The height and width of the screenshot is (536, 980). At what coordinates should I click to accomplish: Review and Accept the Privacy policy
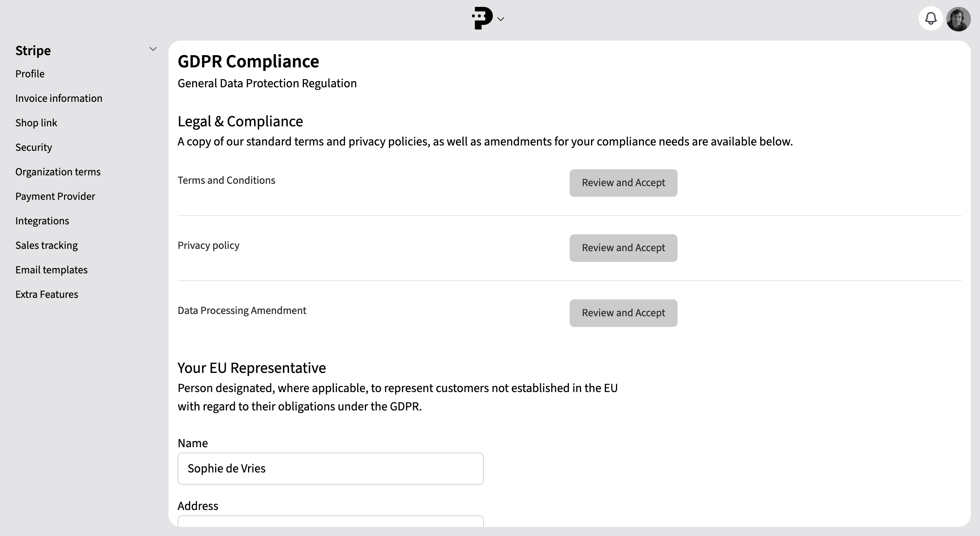pos(623,248)
